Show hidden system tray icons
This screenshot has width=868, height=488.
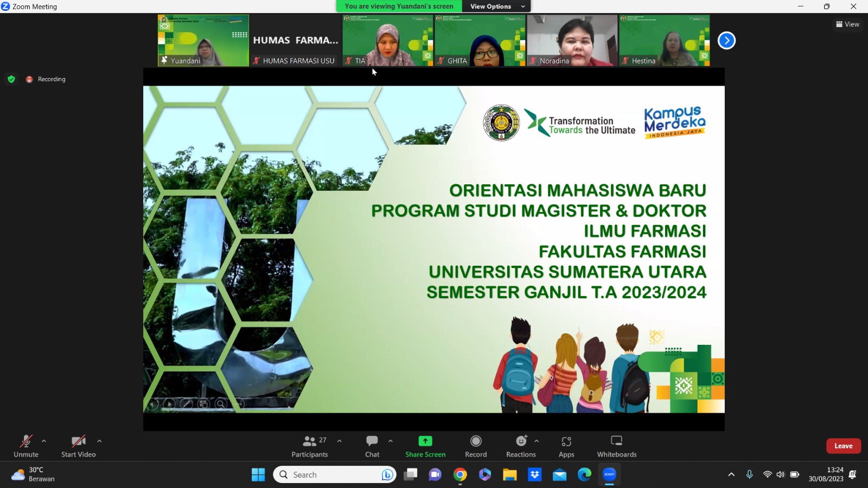coord(731,475)
